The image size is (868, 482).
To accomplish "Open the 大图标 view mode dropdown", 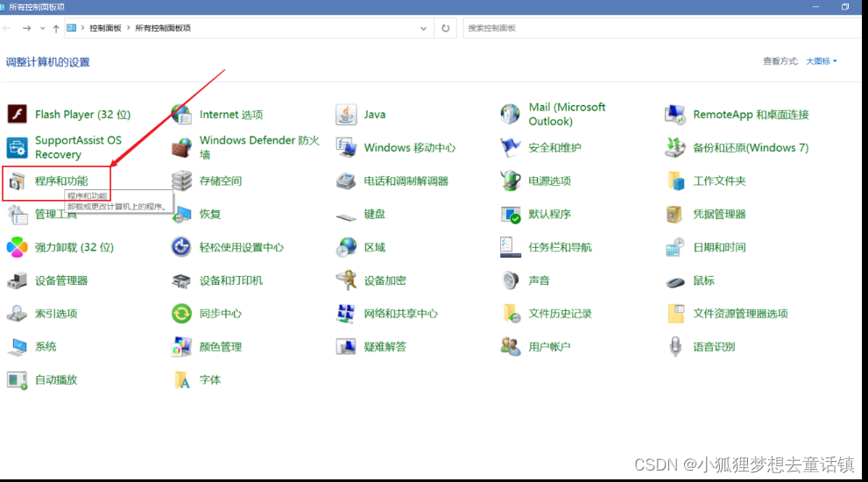I will (x=821, y=61).
